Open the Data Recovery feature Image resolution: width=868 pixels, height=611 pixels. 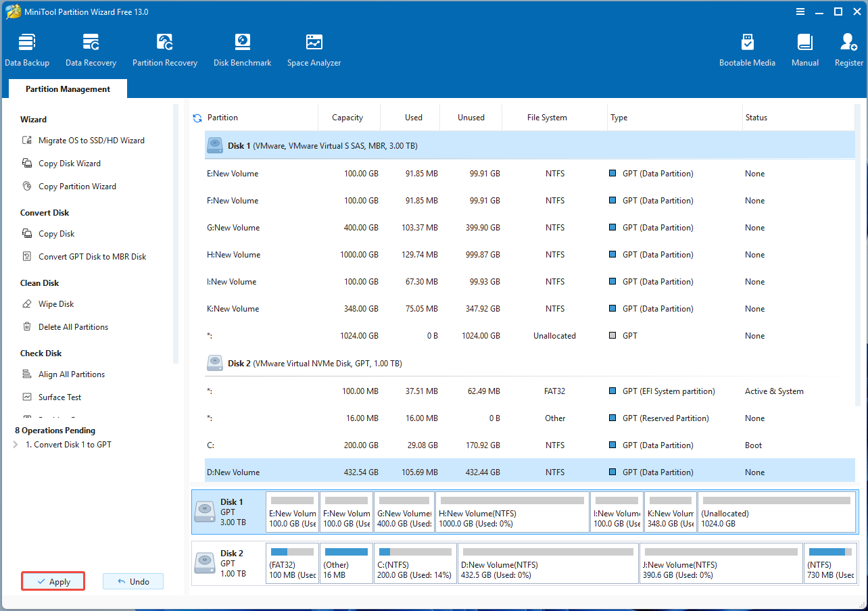tap(91, 49)
